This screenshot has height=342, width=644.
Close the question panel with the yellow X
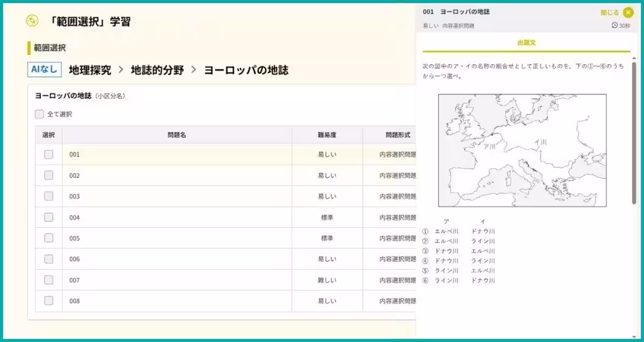[628, 13]
